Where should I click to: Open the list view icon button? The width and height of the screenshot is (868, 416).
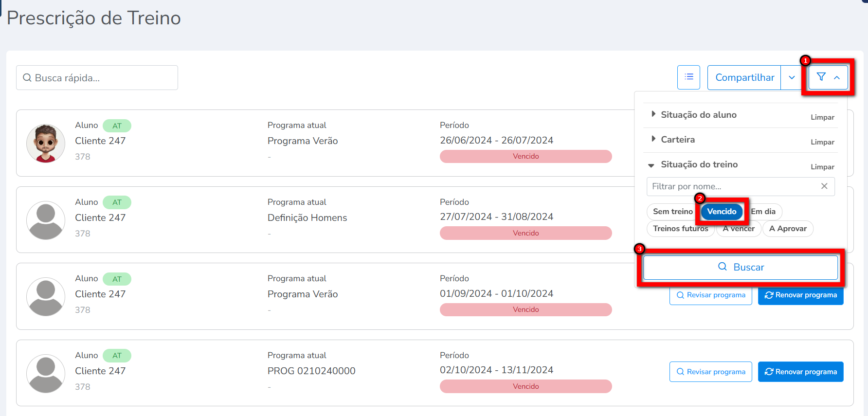[x=688, y=77]
